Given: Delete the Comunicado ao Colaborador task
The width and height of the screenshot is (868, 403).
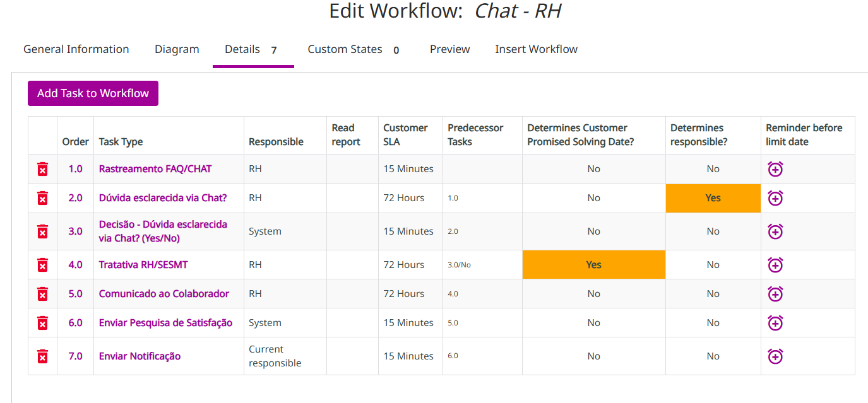Looking at the screenshot, I should [x=42, y=294].
